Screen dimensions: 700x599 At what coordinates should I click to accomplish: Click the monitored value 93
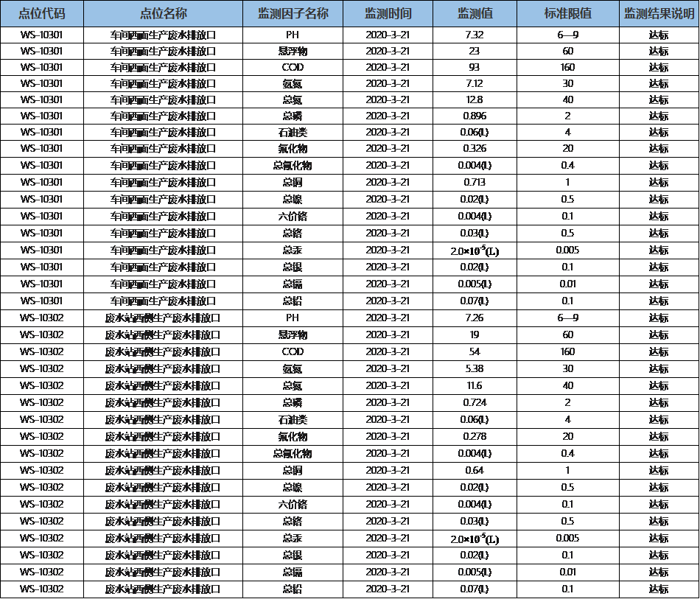[x=475, y=67]
